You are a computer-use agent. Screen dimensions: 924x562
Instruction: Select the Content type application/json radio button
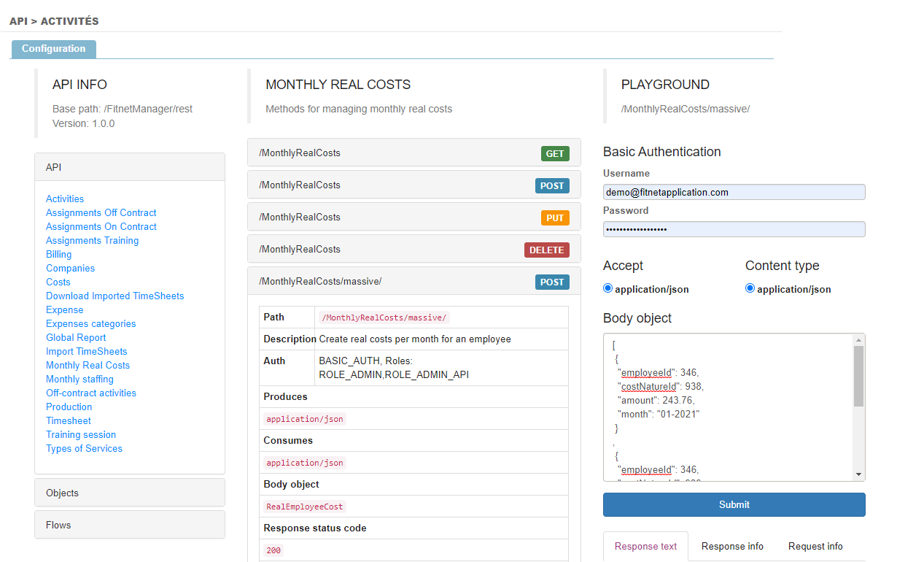click(x=750, y=288)
